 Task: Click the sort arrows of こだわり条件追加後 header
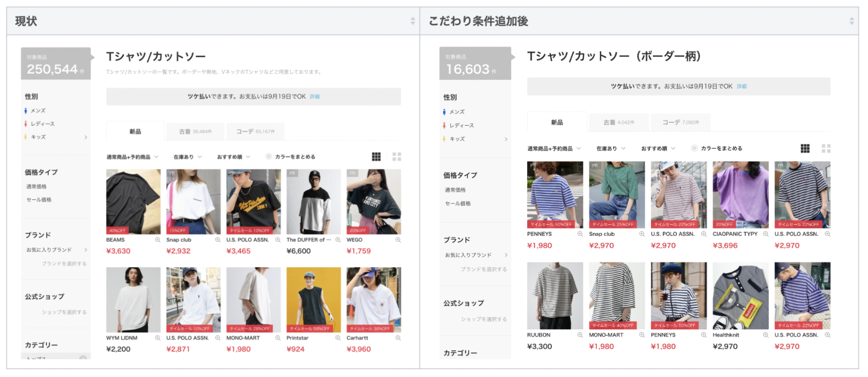[852, 21]
